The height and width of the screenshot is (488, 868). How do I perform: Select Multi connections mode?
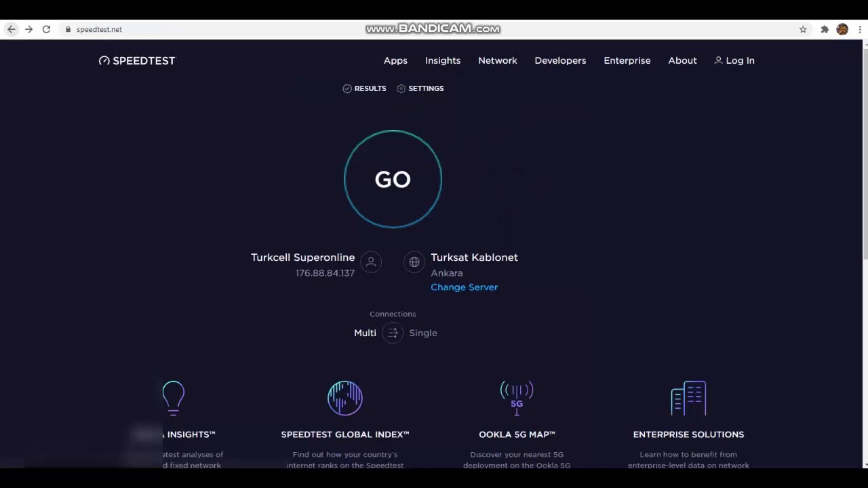point(365,333)
